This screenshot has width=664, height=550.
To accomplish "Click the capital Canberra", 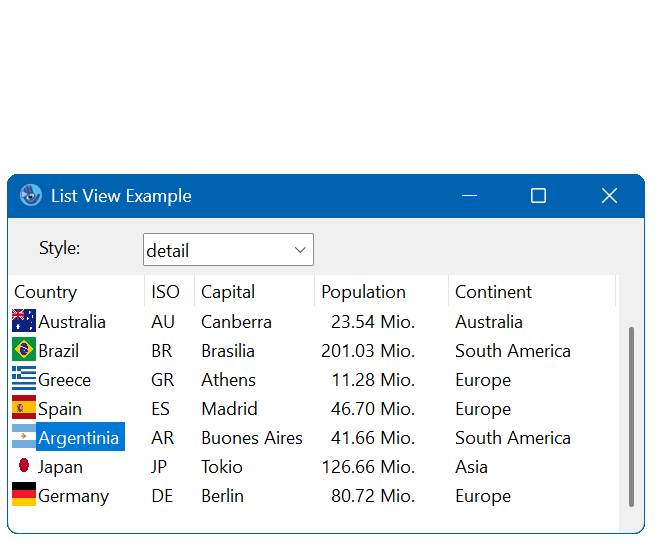I will pos(236,322).
